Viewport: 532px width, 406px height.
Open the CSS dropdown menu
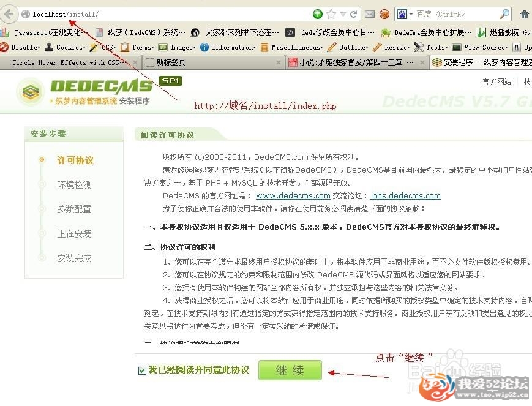(x=103, y=47)
